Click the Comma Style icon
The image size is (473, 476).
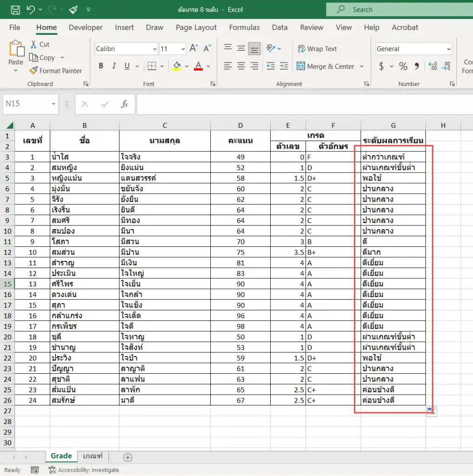click(x=417, y=66)
